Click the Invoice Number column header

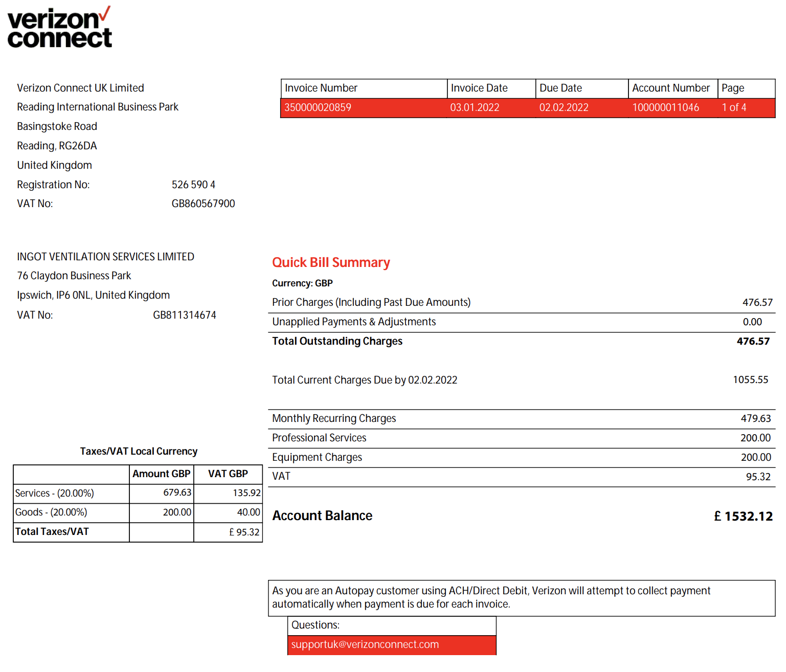pos(321,88)
